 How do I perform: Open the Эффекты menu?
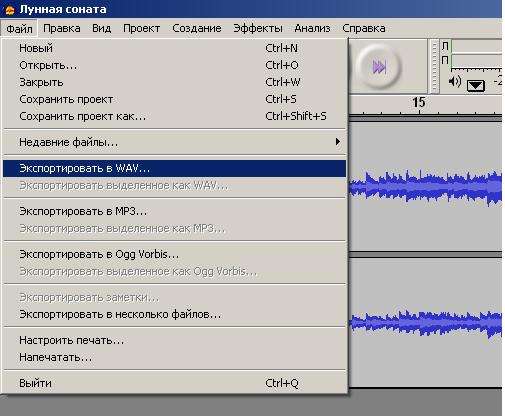click(258, 28)
